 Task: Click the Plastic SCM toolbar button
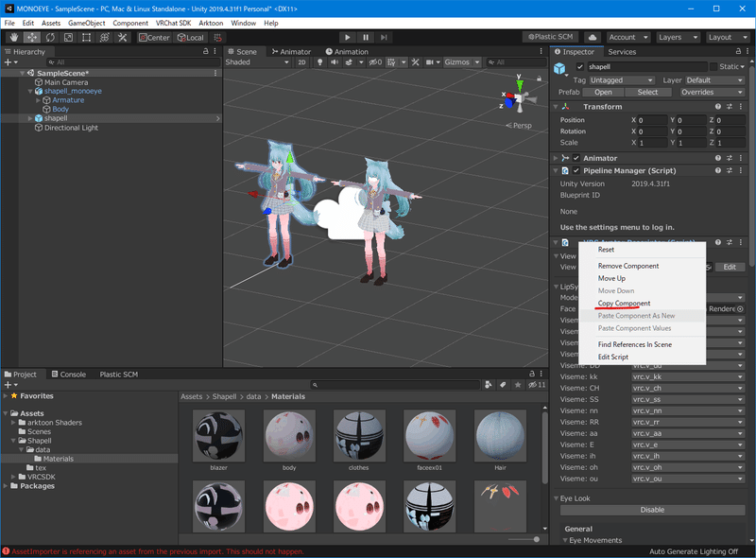click(x=550, y=37)
